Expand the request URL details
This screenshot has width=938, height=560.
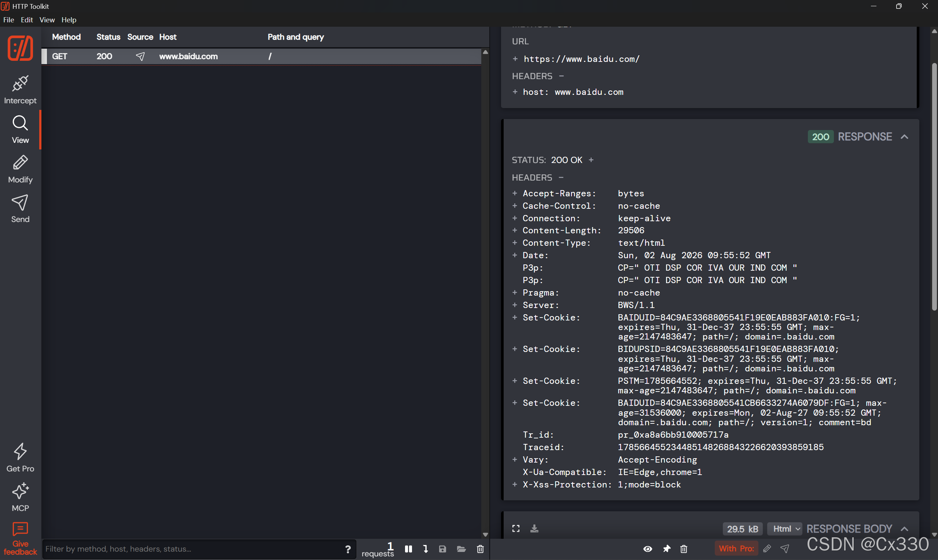[515, 59]
